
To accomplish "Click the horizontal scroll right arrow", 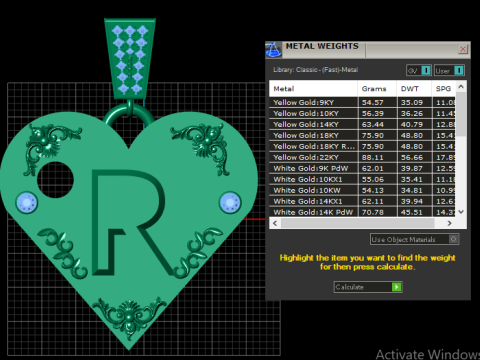I will (449, 223).
